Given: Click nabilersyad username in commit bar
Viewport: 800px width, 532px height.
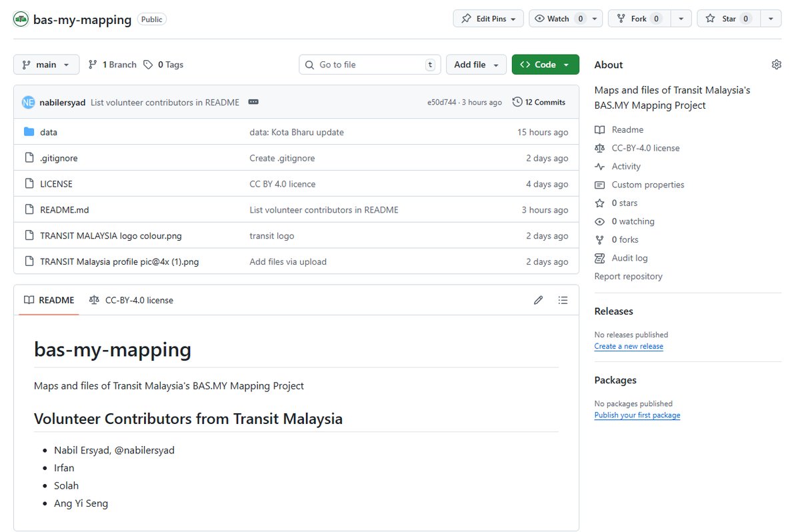Looking at the screenshot, I should pos(63,103).
